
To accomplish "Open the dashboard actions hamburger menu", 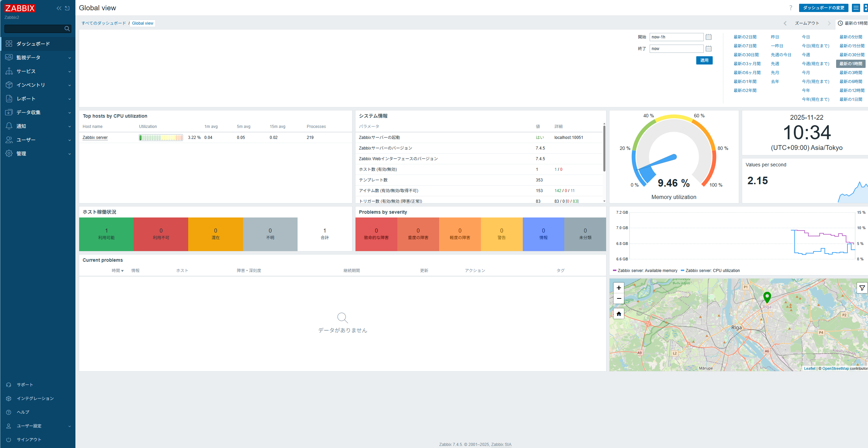I will [856, 8].
